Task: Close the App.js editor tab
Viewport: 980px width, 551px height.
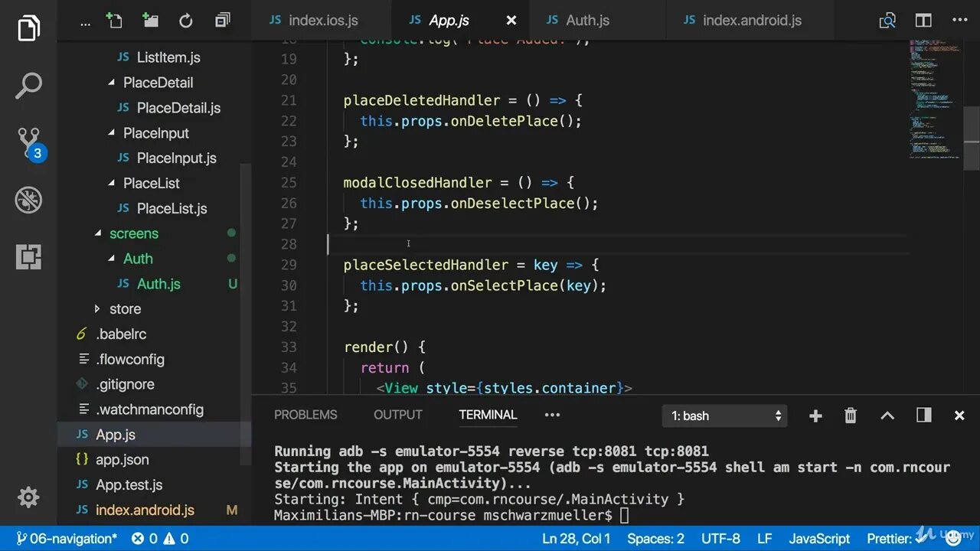Action: (x=511, y=21)
